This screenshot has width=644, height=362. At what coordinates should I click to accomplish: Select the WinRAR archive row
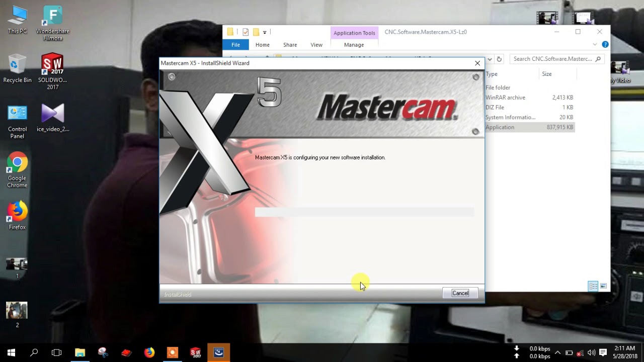pos(529,98)
